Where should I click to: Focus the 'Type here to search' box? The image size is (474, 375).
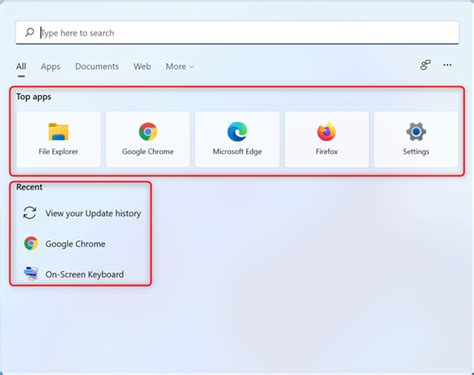click(237, 32)
